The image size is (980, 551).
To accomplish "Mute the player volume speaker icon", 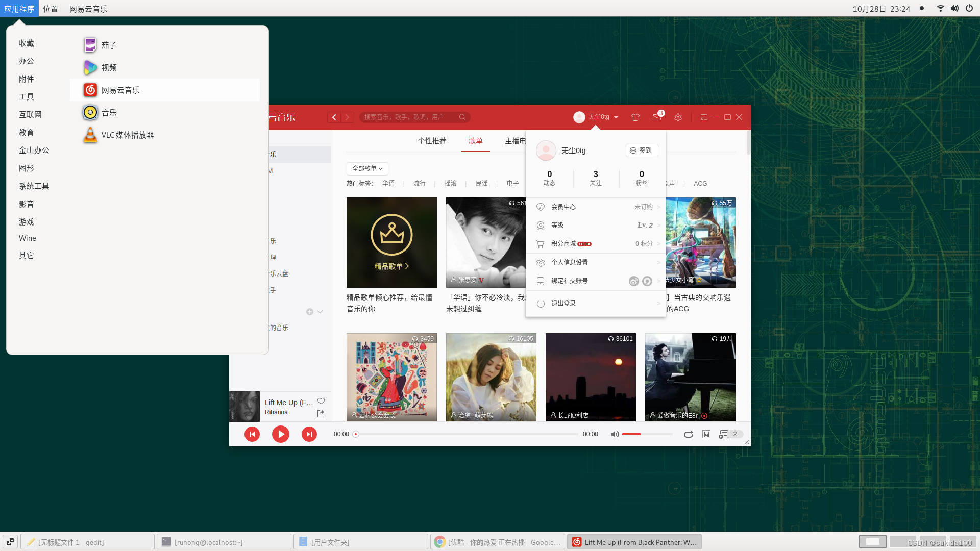I will [615, 434].
